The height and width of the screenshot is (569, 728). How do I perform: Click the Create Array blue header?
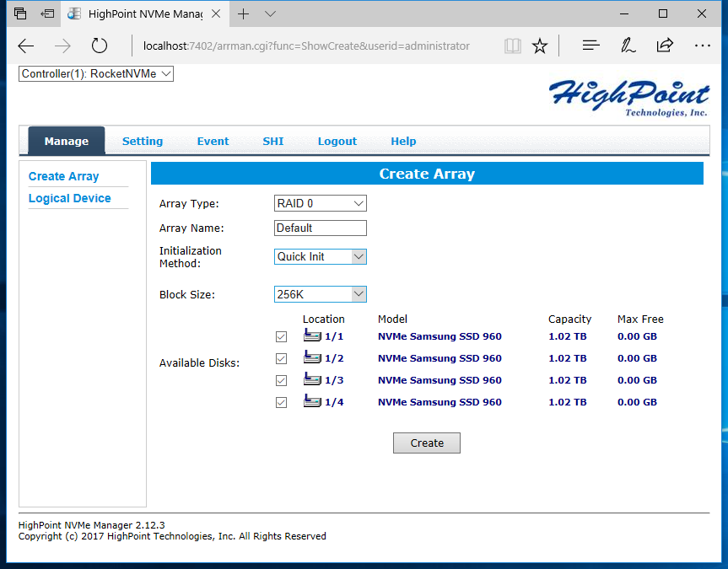[x=427, y=173]
